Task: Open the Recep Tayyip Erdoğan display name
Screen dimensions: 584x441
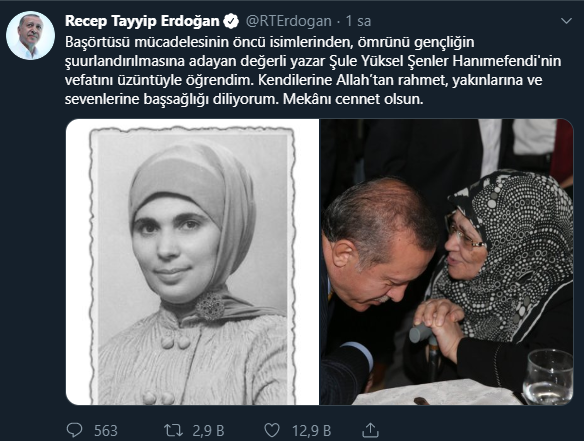Action: point(142,21)
